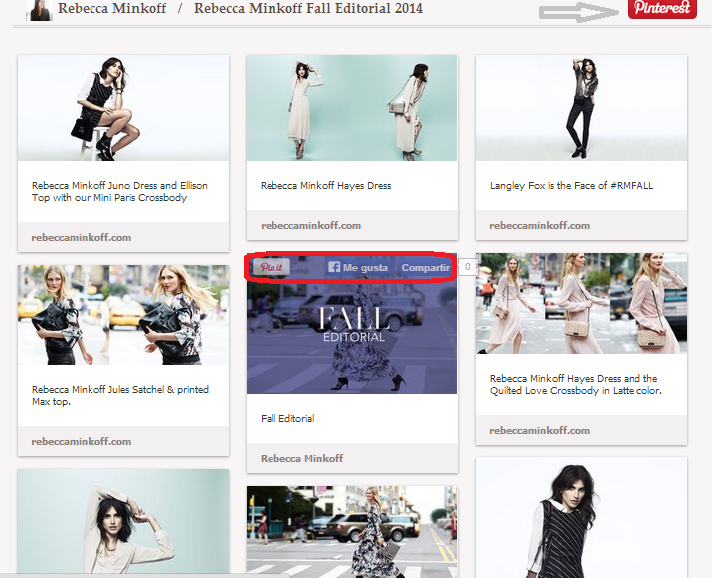Open the Langley Fox pin image
Viewport: 712px width, 578px height.
pyautogui.click(x=581, y=108)
